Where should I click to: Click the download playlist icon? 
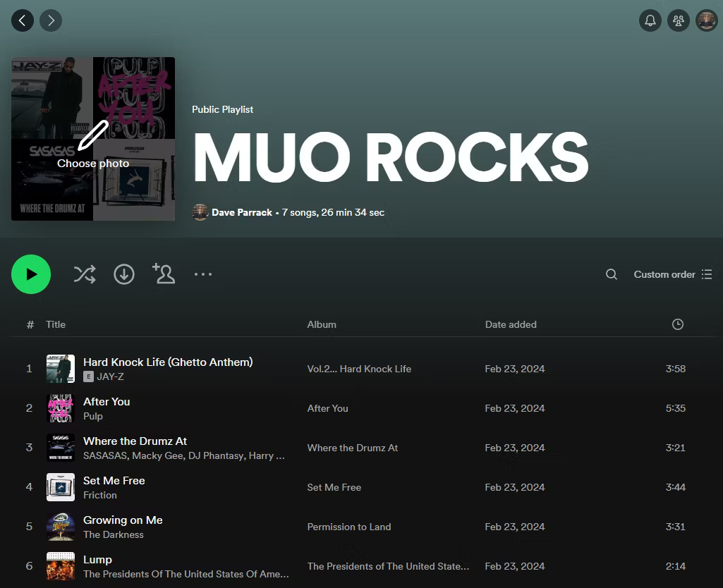tap(124, 274)
